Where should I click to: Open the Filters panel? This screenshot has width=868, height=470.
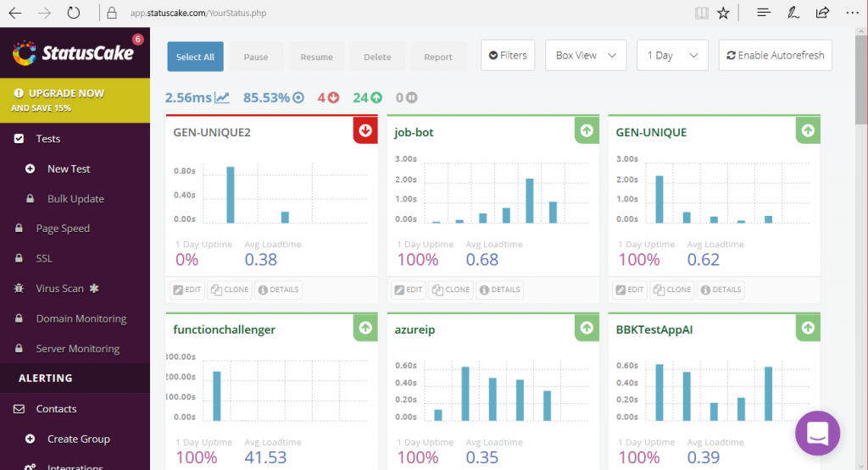pos(508,55)
